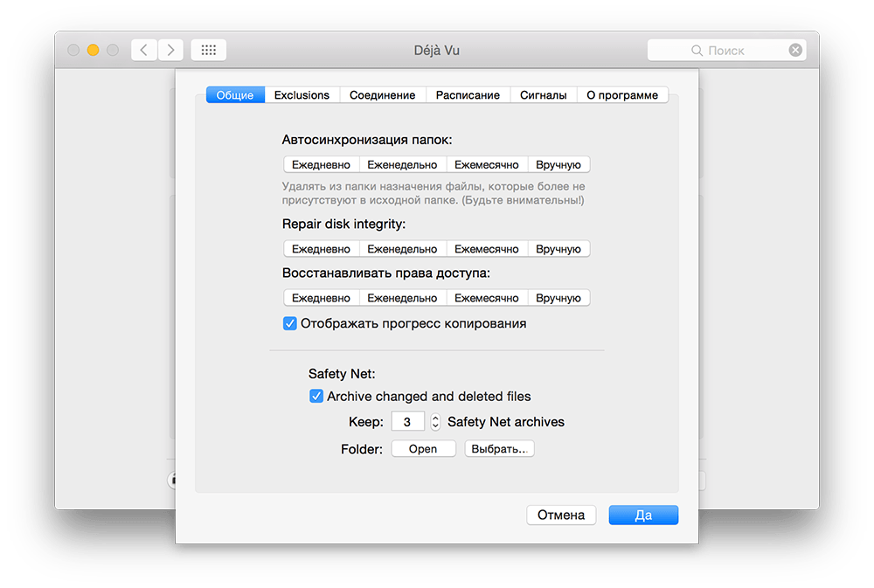
Task: Set Repair disk integrity to Ежемесячно
Action: (x=487, y=249)
